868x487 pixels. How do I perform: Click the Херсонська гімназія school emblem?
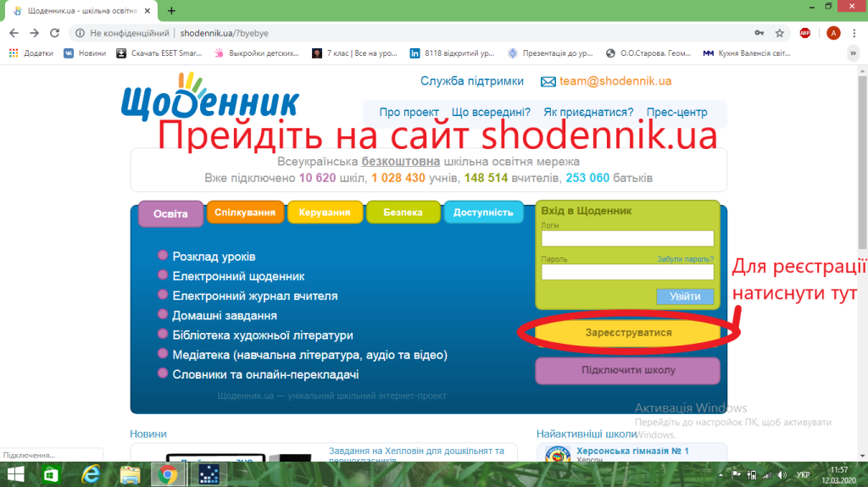tap(558, 454)
